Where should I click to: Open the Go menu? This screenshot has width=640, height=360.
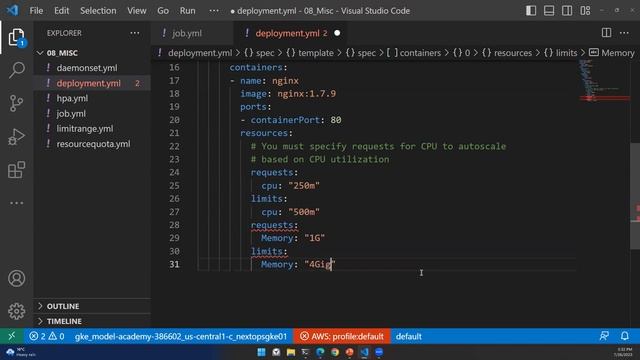[x=163, y=11]
